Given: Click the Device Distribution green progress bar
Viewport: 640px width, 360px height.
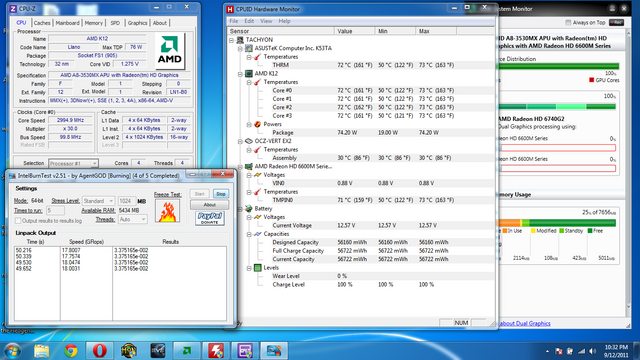Looking at the screenshot, I should 558,66.
